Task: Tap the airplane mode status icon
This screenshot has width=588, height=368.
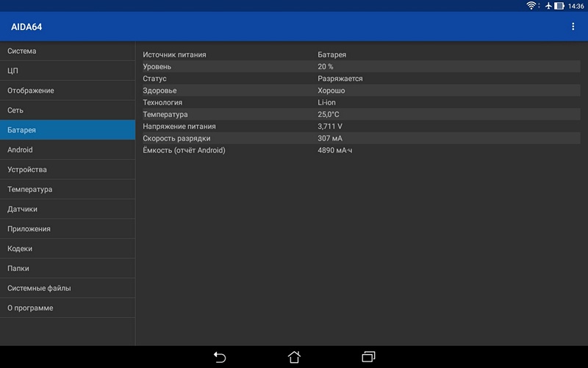Action: coord(548,6)
